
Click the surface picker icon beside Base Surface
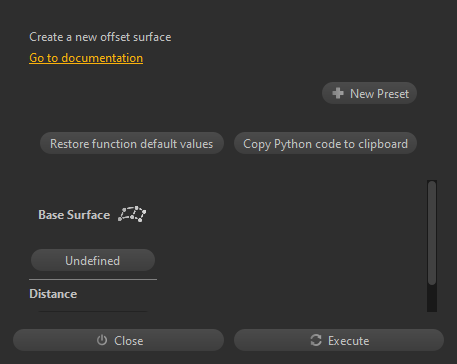click(x=132, y=214)
